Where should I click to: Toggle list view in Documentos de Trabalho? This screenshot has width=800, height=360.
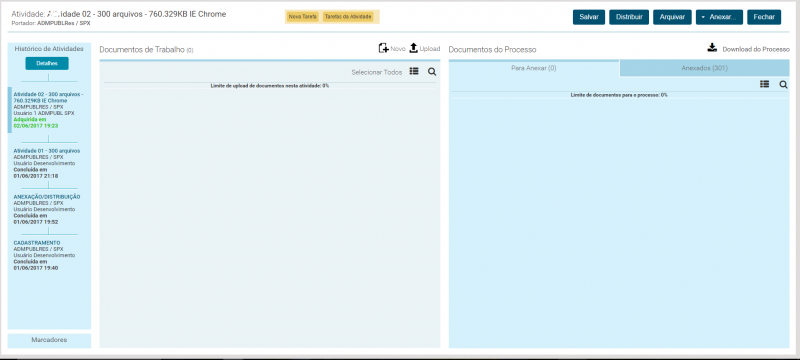pyautogui.click(x=414, y=72)
